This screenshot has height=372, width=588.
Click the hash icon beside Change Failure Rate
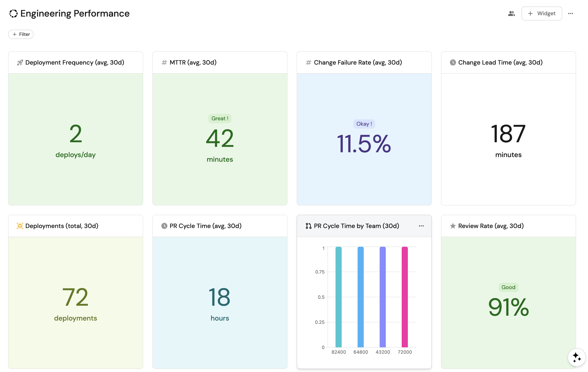[x=308, y=62]
